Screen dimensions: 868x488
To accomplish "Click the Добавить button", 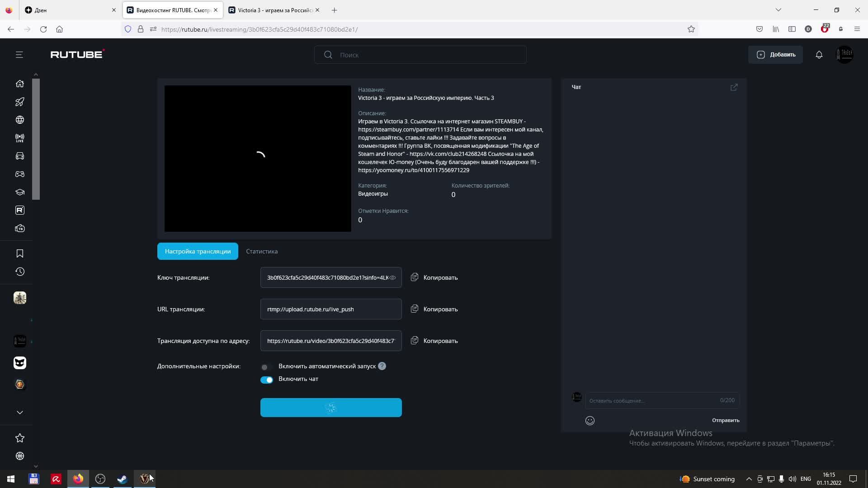I will pyautogui.click(x=775, y=55).
